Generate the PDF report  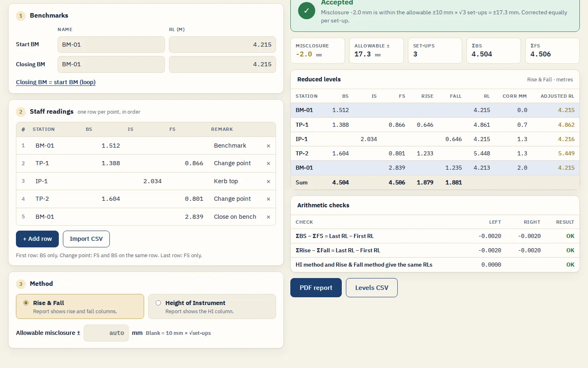point(316,288)
